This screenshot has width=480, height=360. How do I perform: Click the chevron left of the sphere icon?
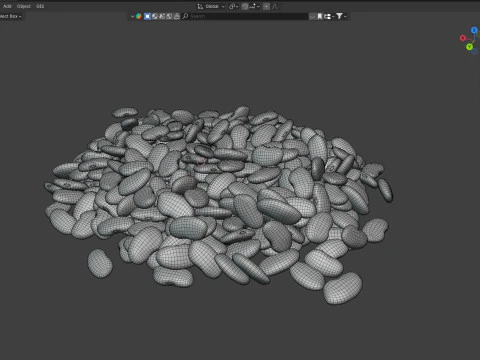(132, 16)
